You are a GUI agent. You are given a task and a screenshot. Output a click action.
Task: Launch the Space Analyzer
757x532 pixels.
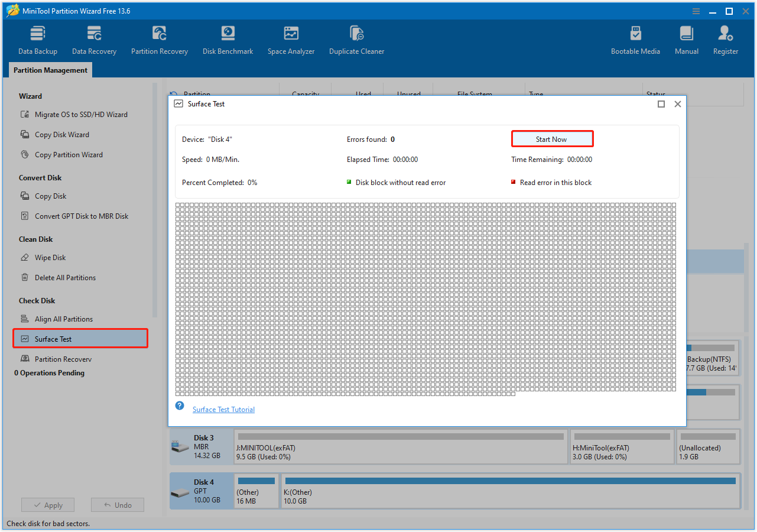pos(291,38)
